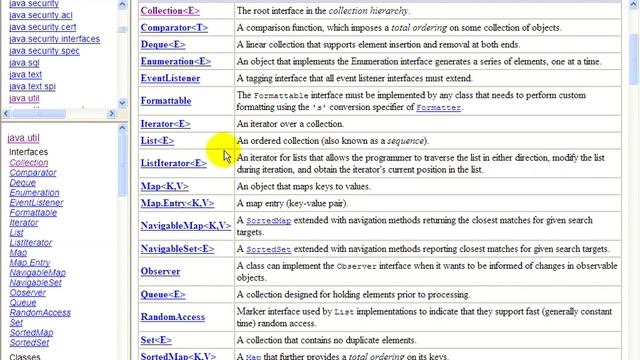Click the package list's scroll-left arrow
Viewport: 640px width, 360px height.
coord(6,113)
